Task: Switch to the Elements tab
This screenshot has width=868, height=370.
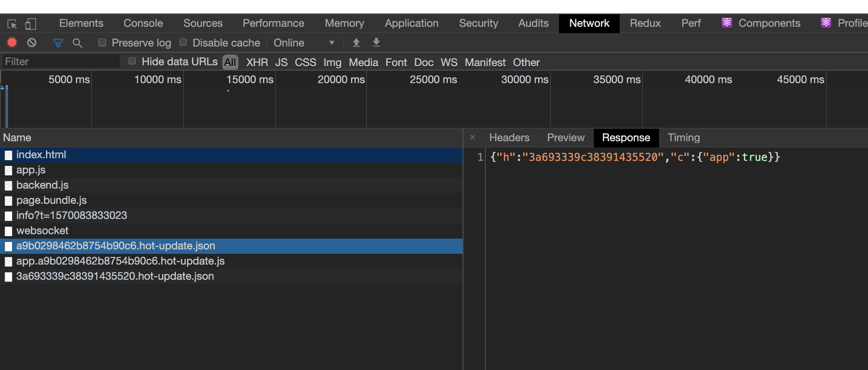Action: (x=81, y=23)
